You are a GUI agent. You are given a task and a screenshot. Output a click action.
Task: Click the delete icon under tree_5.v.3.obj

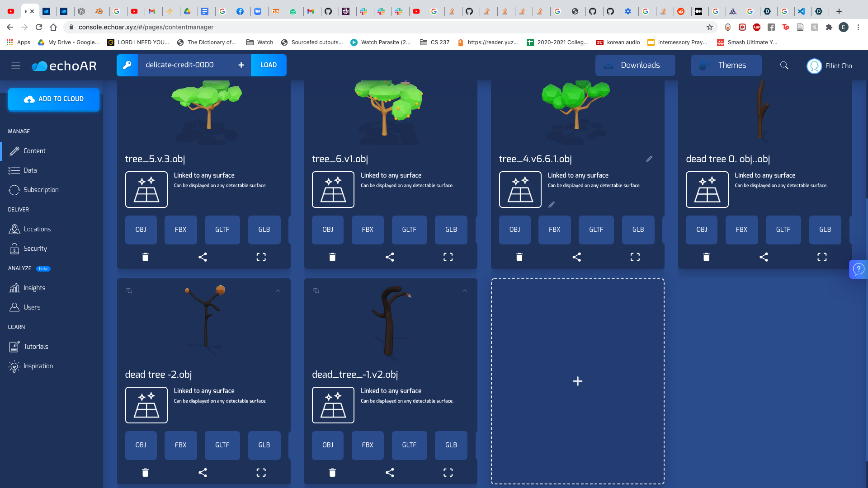point(145,257)
